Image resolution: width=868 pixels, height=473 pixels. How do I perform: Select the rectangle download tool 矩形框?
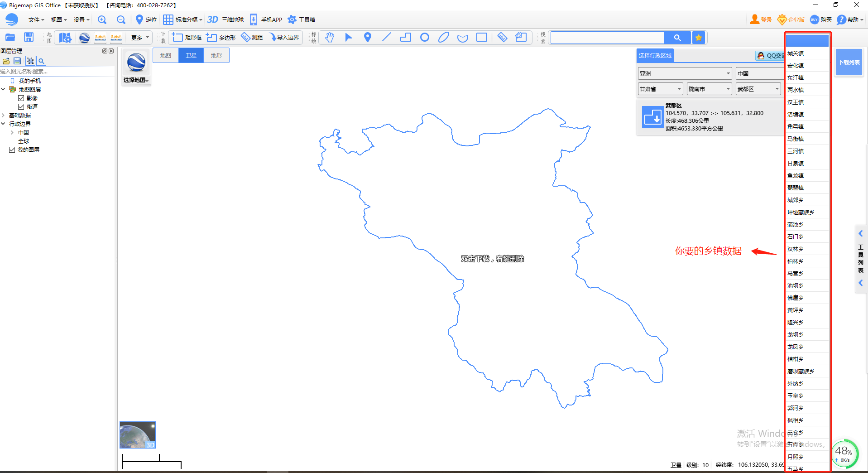(x=187, y=38)
